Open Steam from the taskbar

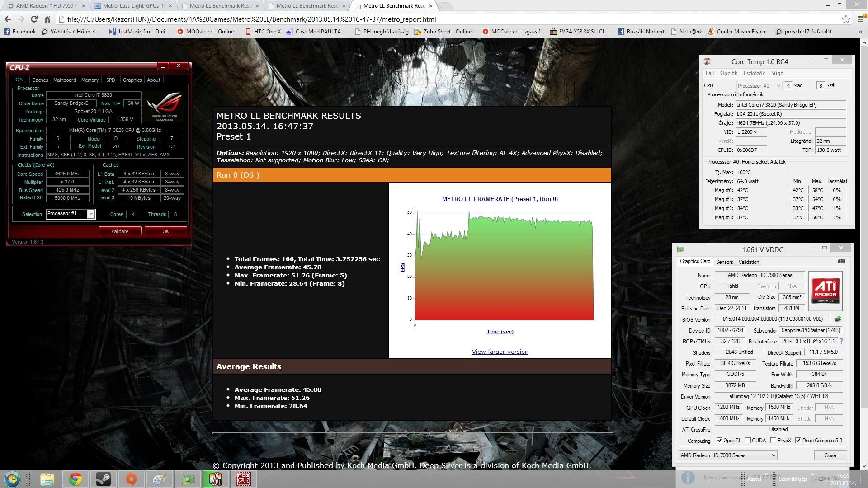(x=104, y=479)
